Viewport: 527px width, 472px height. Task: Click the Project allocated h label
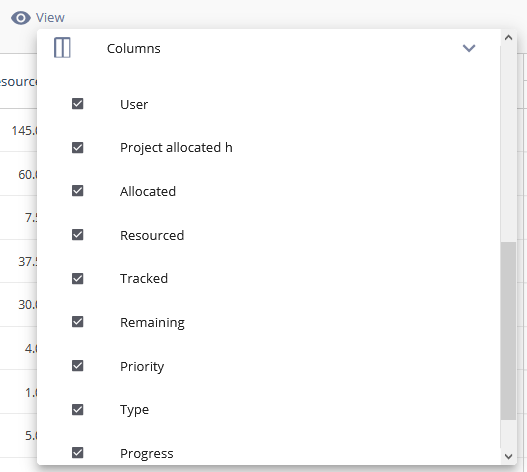click(176, 148)
